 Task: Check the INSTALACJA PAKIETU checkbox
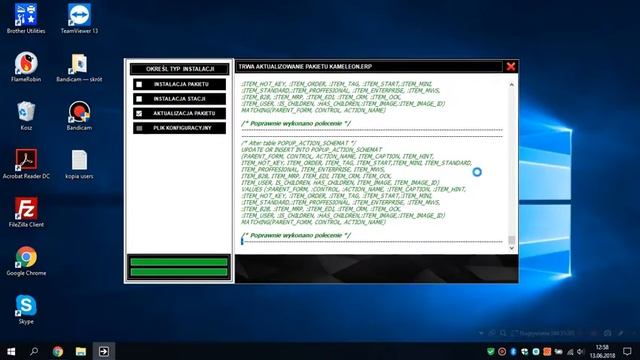139,84
